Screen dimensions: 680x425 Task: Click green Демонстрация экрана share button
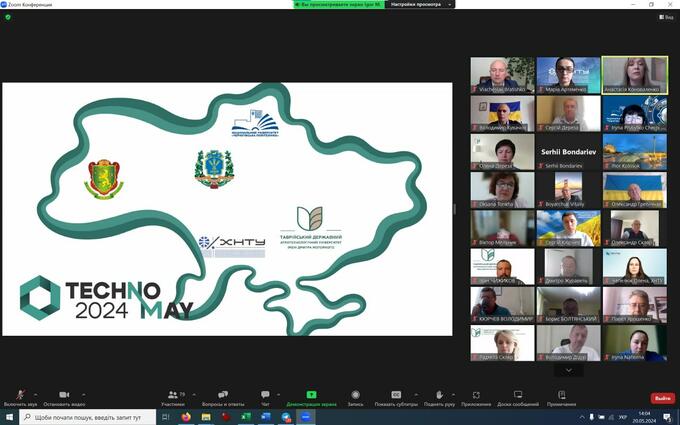[311, 397]
